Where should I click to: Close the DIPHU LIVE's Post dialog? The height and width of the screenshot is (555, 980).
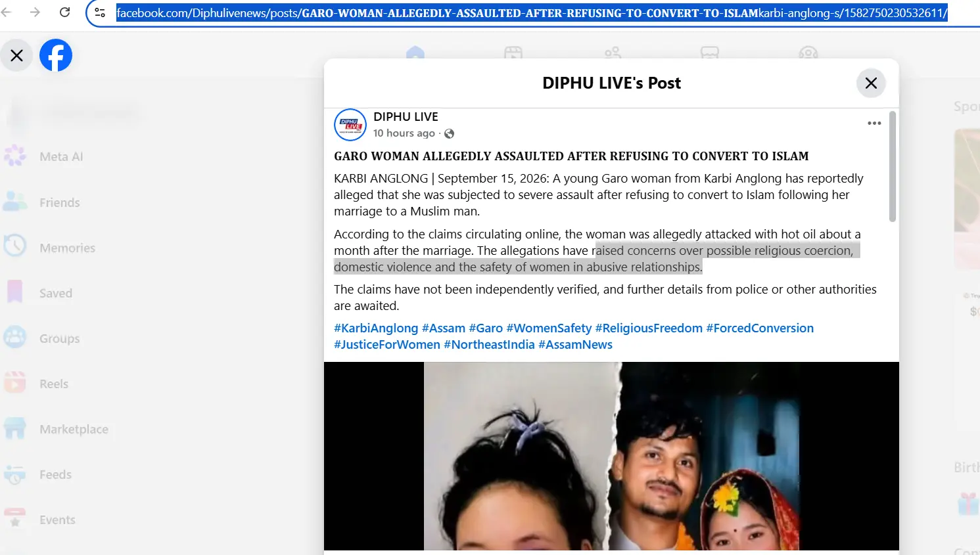[x=872, y=83]
